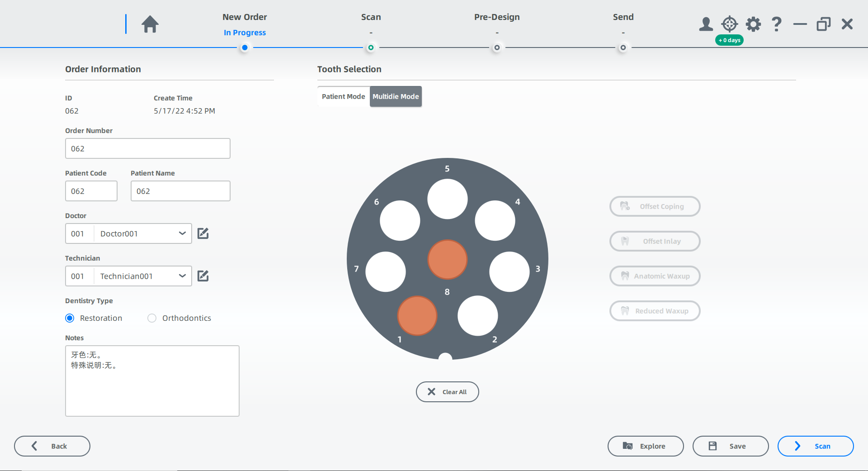Click the In Progress status text

(245, 33)
